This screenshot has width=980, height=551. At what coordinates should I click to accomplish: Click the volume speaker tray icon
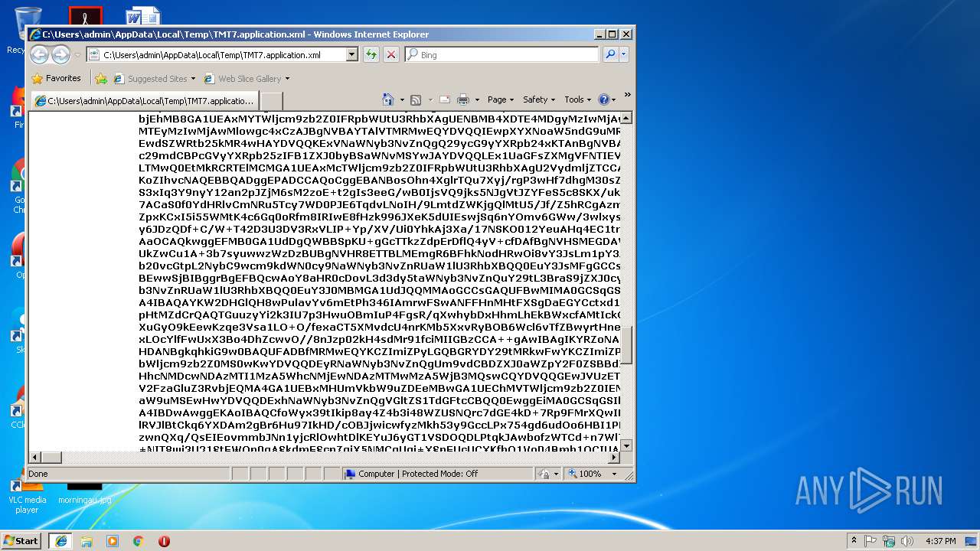(x=907, y=540)
